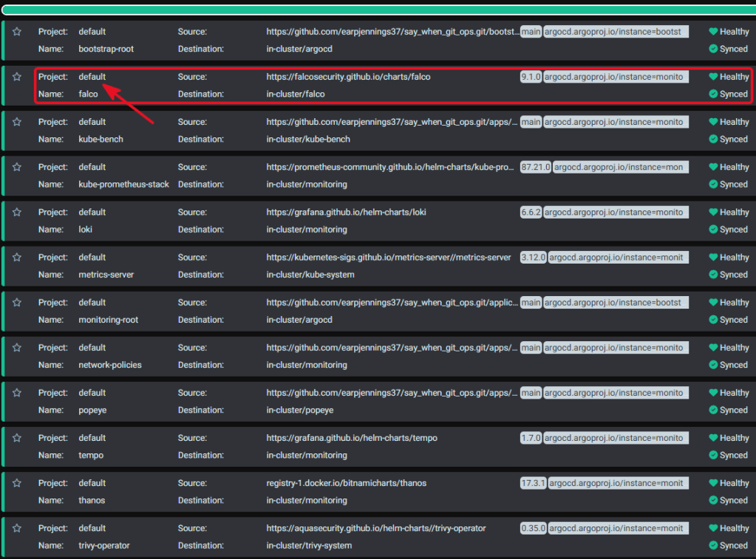This screenshot has width=756, height=559.
Task: Click the Synced check icon for popeye
Action: point(713,410)
